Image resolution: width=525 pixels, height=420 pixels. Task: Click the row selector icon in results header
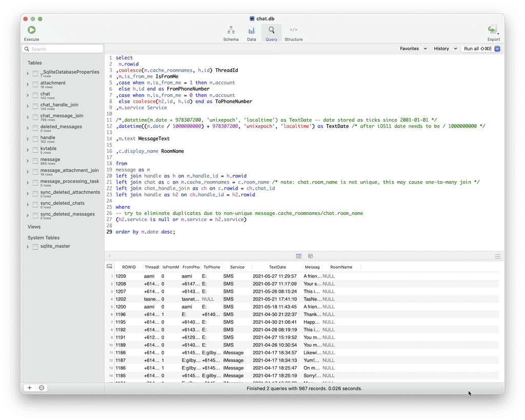point(110,267)
